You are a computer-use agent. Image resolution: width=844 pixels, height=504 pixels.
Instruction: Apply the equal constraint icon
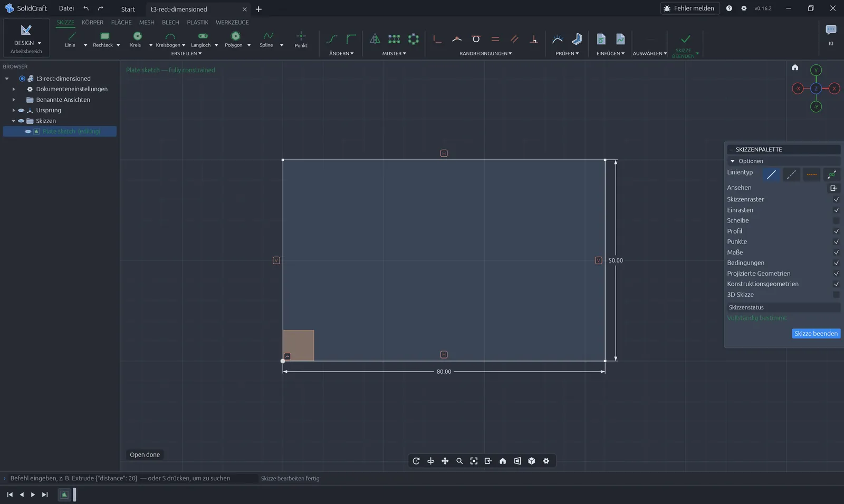[x=495, y=39]
